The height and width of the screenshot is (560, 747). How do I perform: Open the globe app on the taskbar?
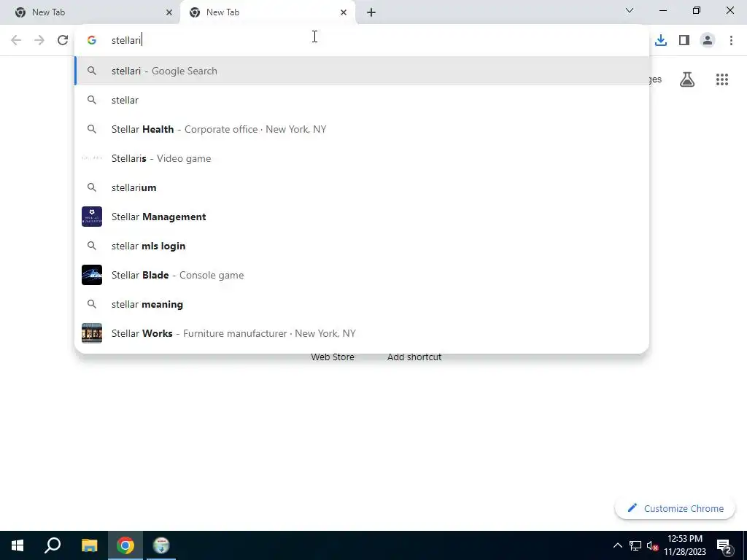point(161,545)
